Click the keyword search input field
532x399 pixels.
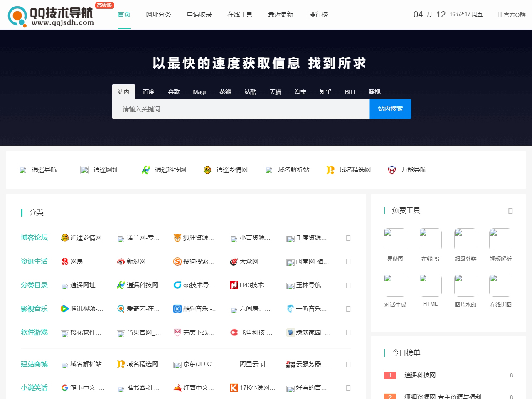241,108
